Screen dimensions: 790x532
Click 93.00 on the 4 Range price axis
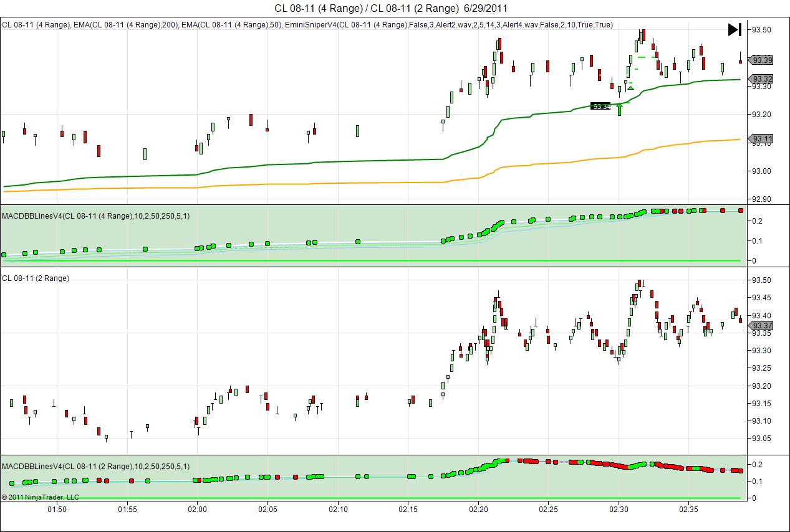tap(762, 171)
